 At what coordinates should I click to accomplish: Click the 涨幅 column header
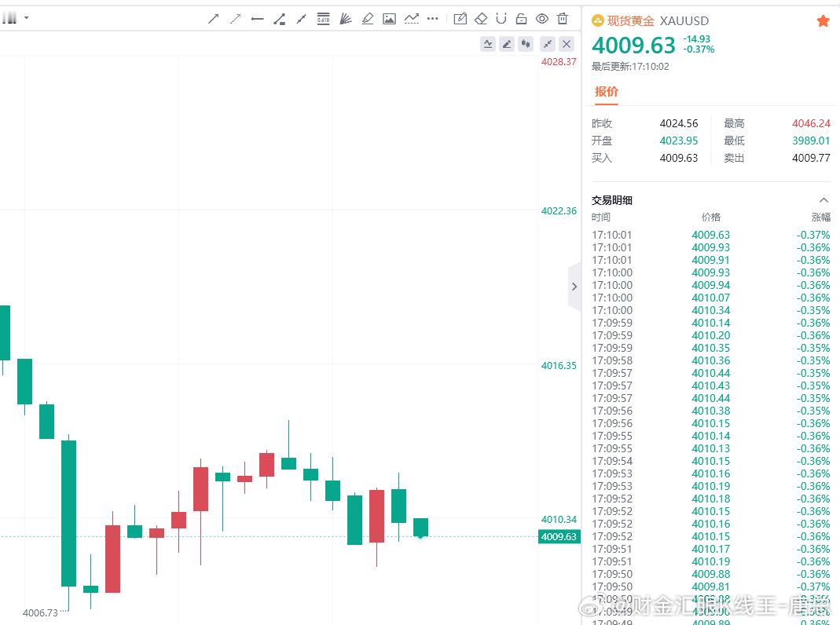pos(820,217)
